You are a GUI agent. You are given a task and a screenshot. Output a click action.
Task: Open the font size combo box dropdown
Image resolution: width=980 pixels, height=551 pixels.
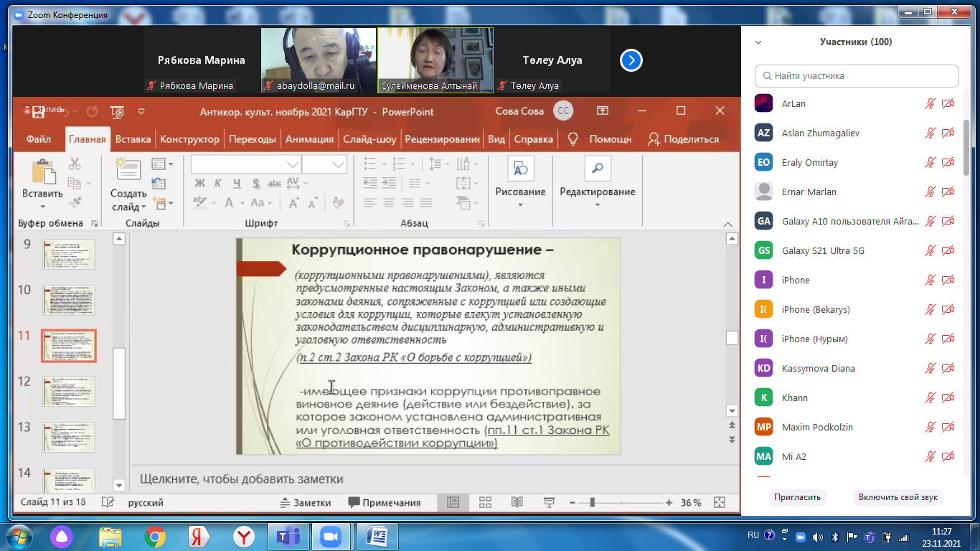[339, 164]
